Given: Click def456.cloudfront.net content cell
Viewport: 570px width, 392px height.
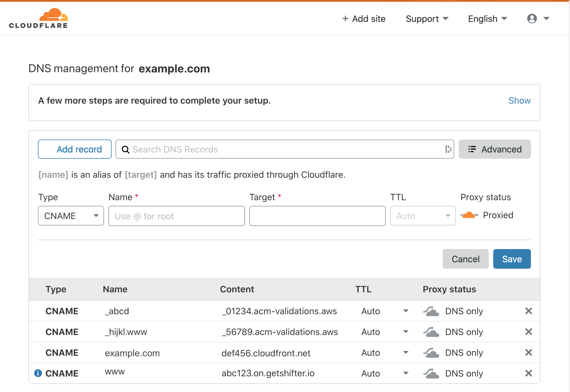Looking at the screenshot, I should [266, 353].
